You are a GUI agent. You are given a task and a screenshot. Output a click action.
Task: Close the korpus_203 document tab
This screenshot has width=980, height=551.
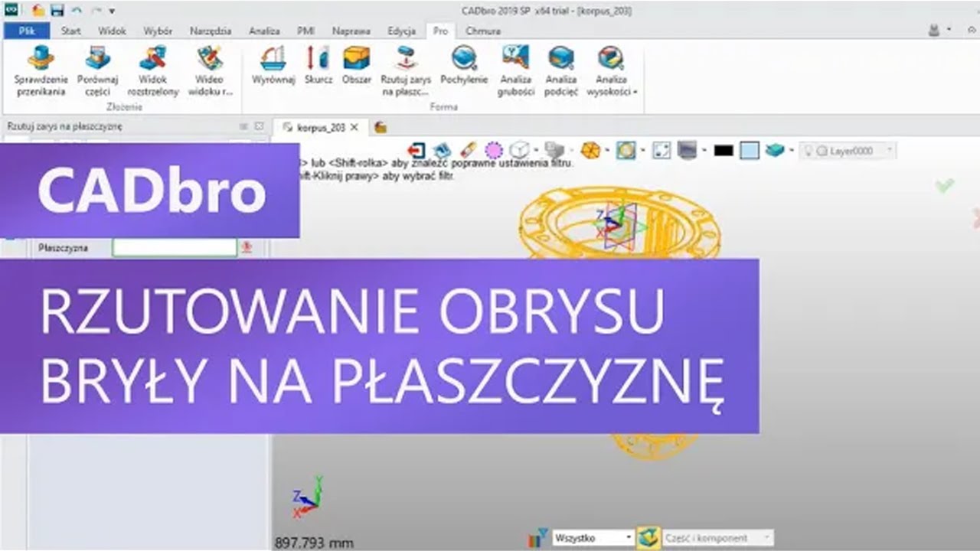point(354,128)
